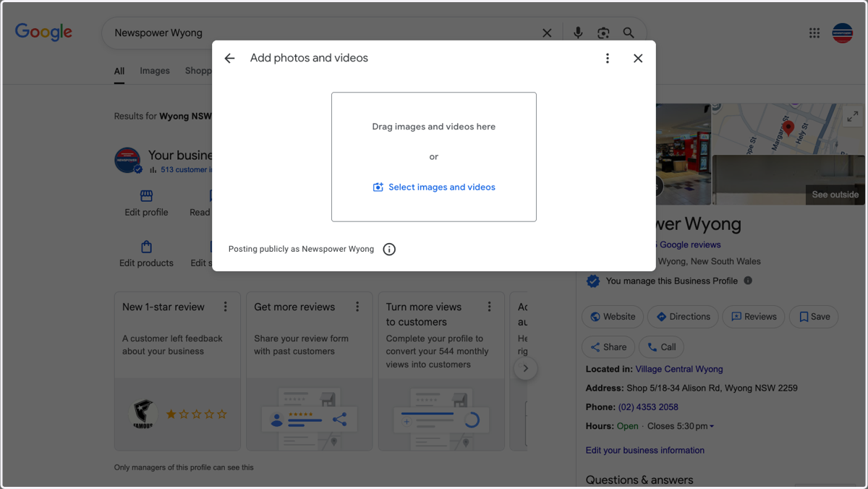Open Google Lens image search icon
This screenshot has width=868, height=489.
(x=603, y=33)
